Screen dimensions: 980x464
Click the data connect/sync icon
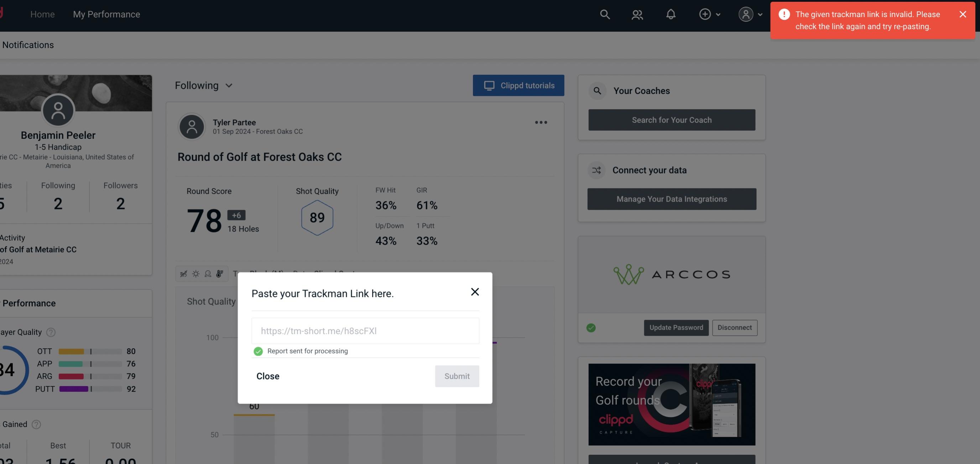596,170
